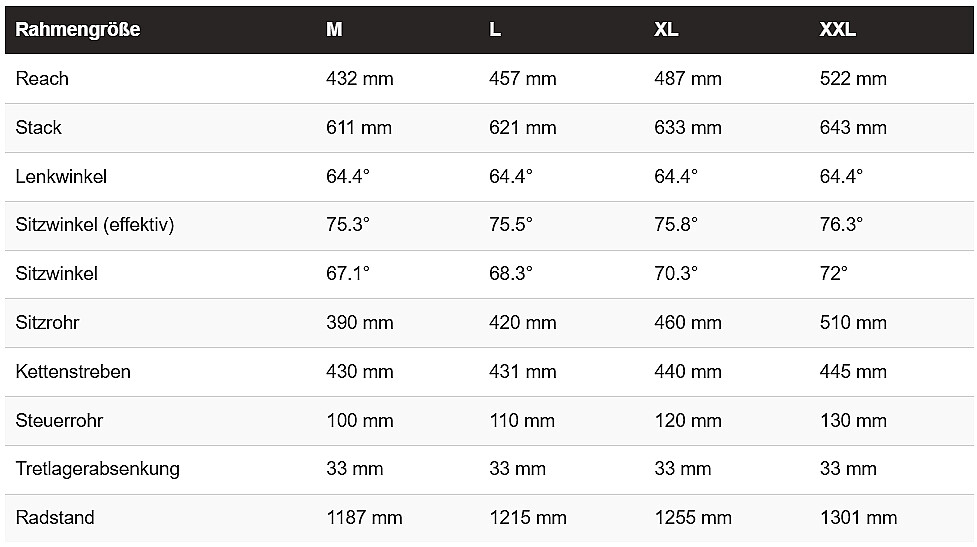
Task: Click the Kettenstreben row label
Action: pyautogui.click(x=73, y=372)
